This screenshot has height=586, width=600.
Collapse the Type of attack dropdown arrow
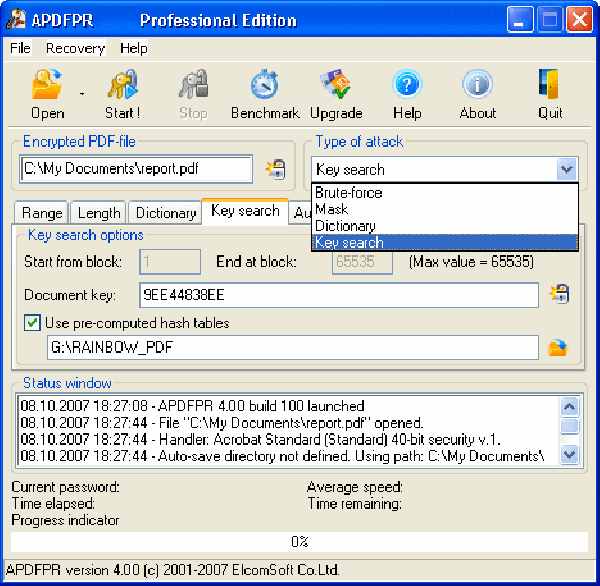[x=566, y=170]
